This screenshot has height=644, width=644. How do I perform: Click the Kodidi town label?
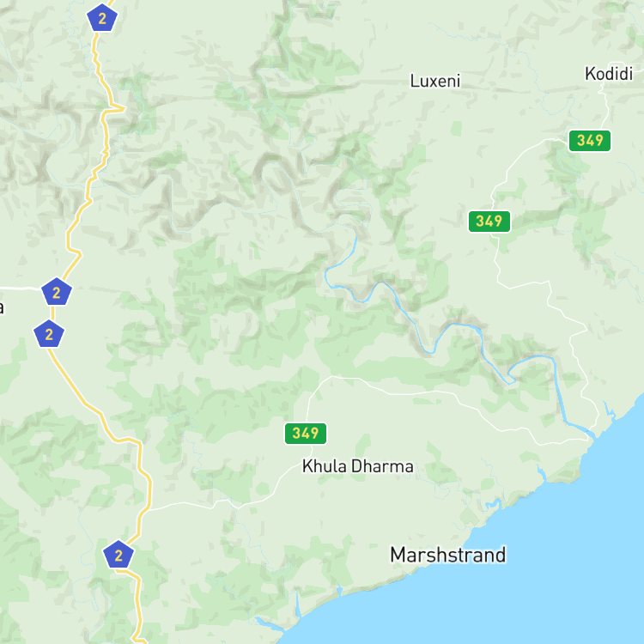tap(609, 74)
